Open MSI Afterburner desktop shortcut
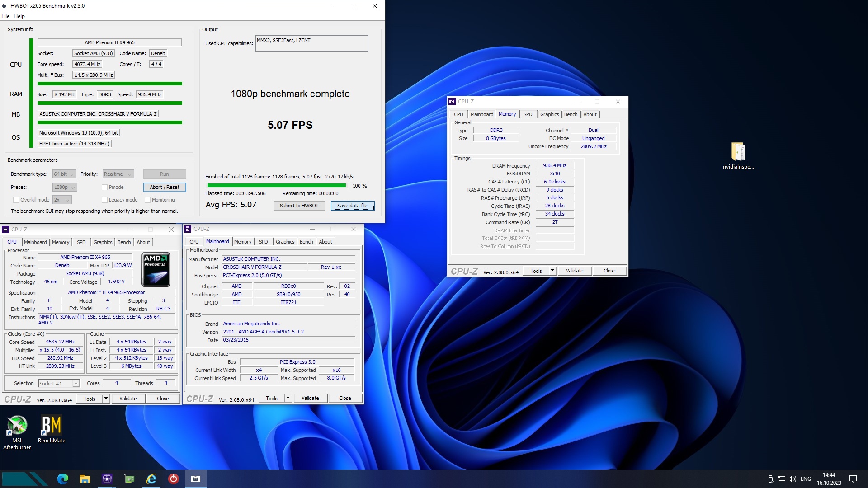The image size is (868, 488). (x=17, y=432)
